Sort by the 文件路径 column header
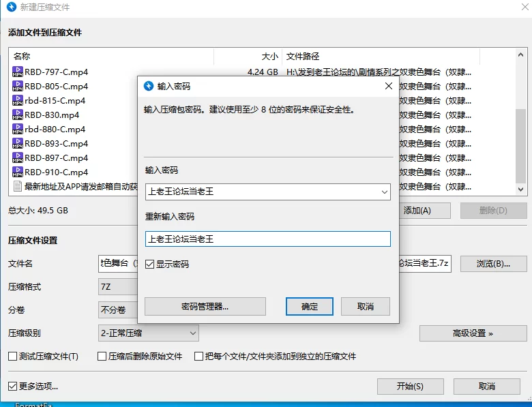Screen dimensions: 532x407 381,57
